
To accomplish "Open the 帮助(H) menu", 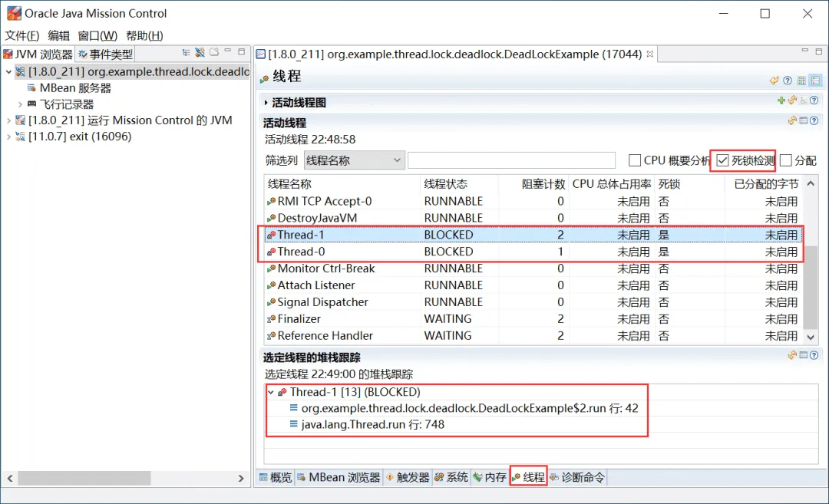I will 144,35.
